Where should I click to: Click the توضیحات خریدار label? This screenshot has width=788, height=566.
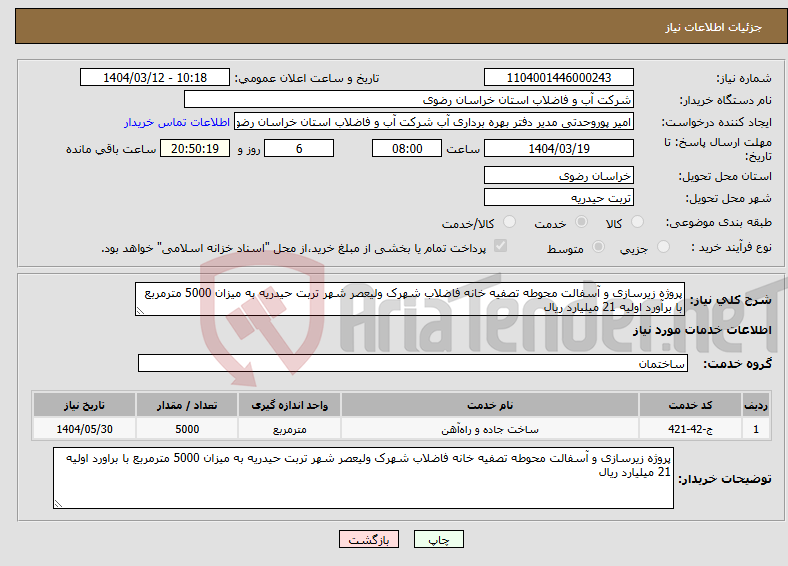[725, 479]
